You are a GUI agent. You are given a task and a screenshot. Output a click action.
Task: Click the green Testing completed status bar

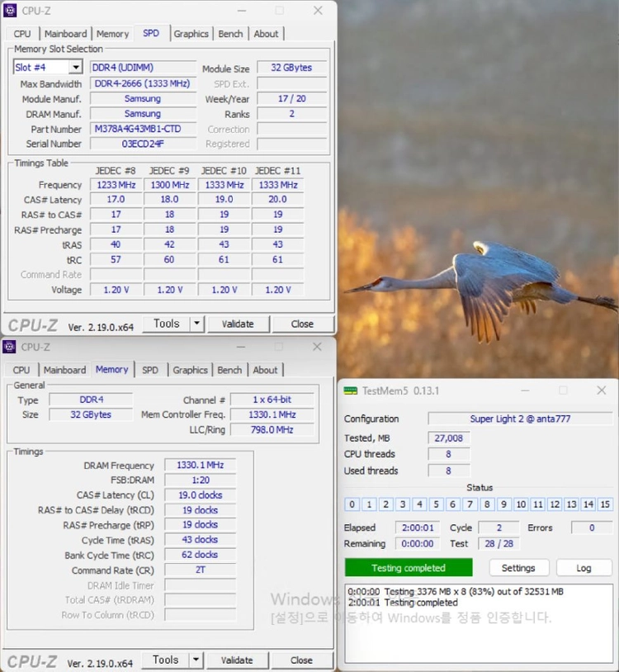tap(409, 567)
